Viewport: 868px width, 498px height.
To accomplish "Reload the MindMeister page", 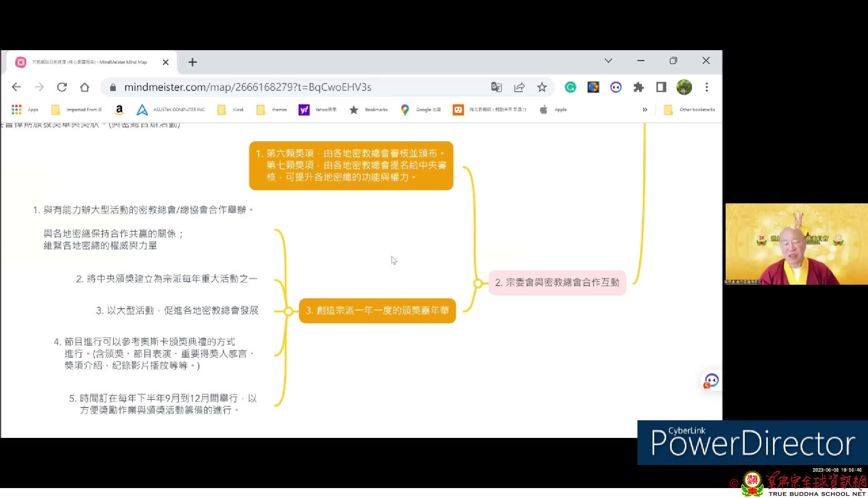I will (x=62, y=87).
